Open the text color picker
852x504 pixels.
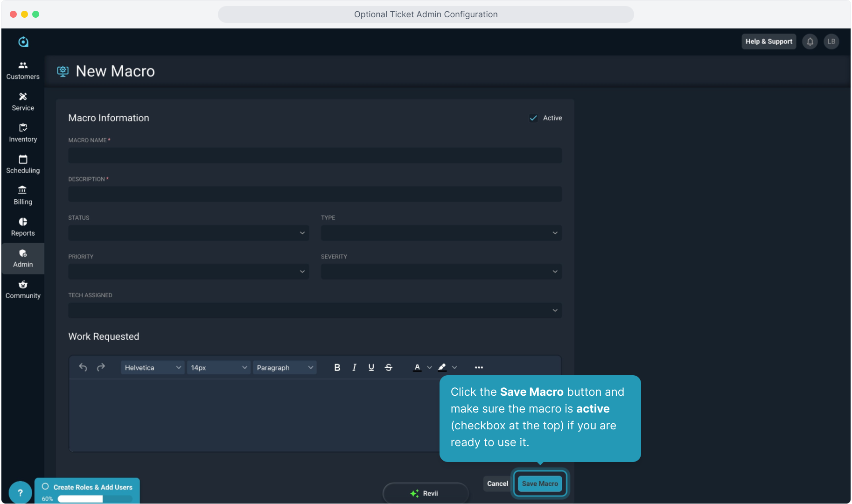429,368
